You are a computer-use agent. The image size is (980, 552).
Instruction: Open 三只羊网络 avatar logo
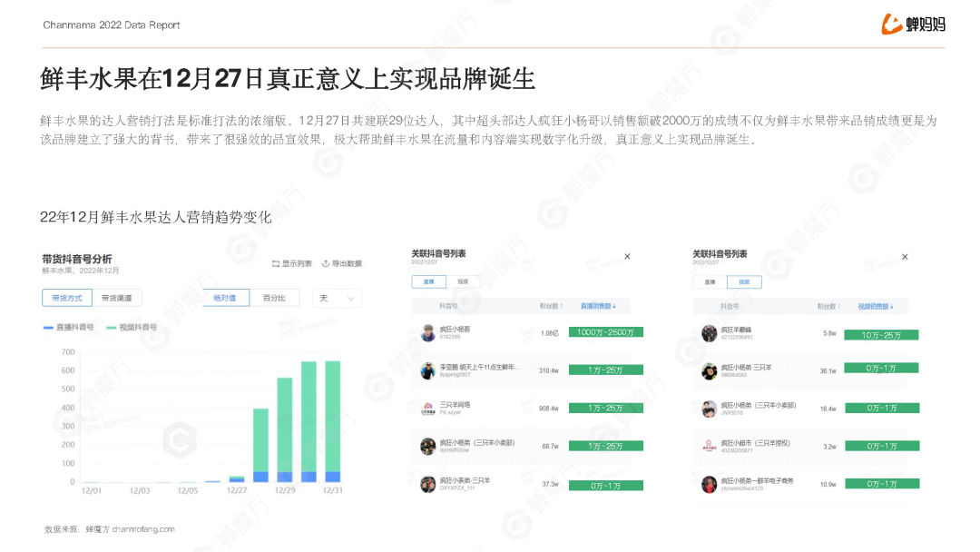pos(428,409)
